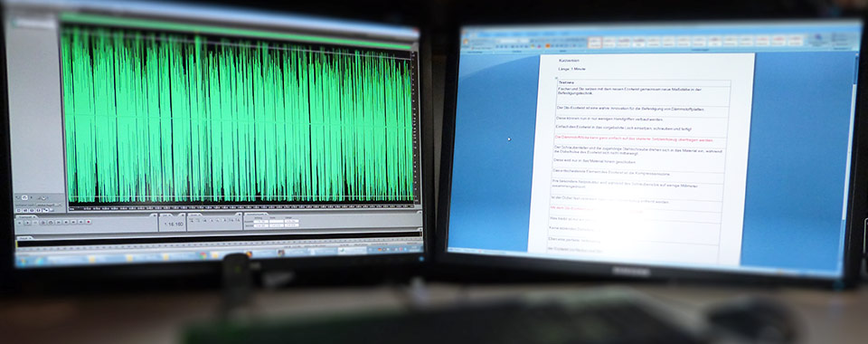This screenshot has width=868, height=344.
Task: Click the Windows Start orb
Action: click(x=22, y=261)
